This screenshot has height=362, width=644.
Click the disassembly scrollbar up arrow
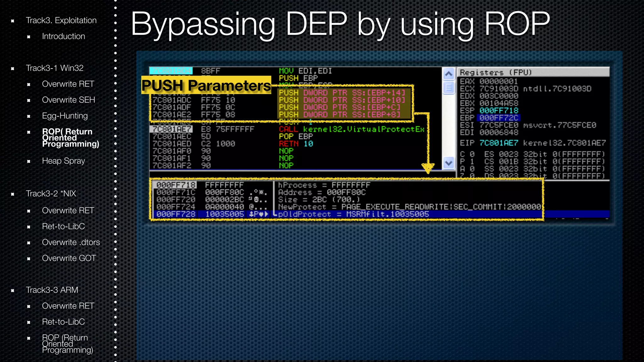[x=448, y=74]
